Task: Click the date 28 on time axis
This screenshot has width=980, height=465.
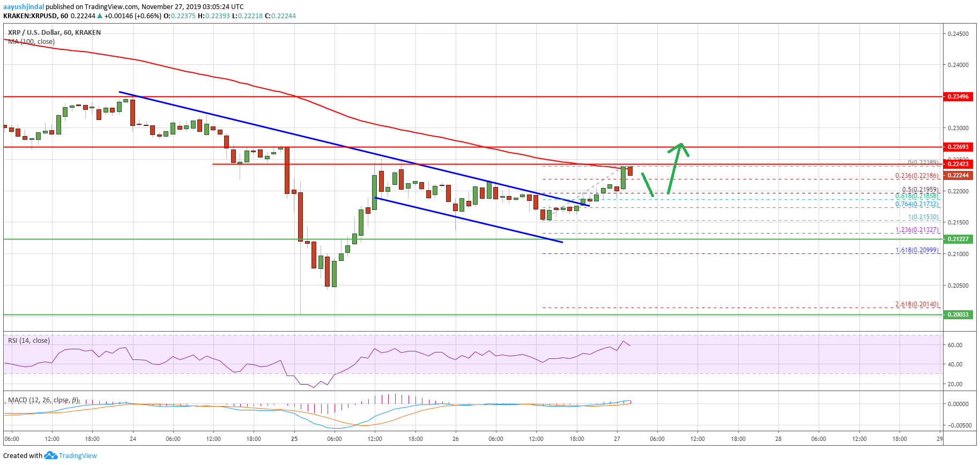Action: (778, 439)
